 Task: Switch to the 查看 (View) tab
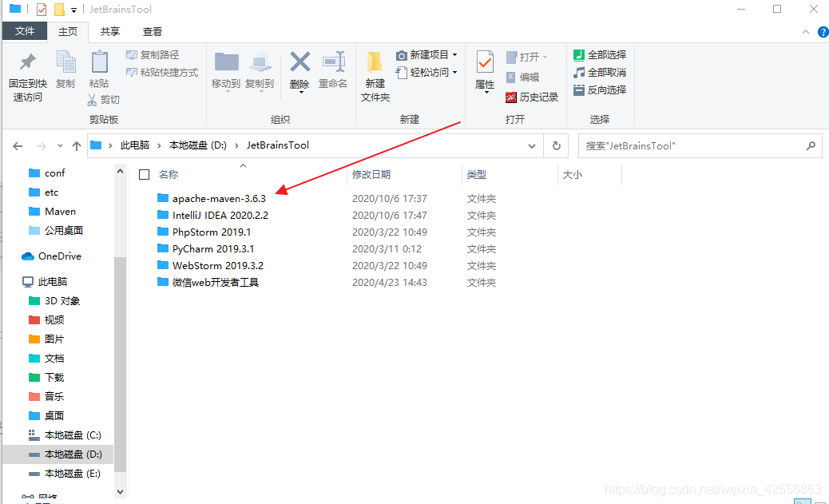pos(153,32)
